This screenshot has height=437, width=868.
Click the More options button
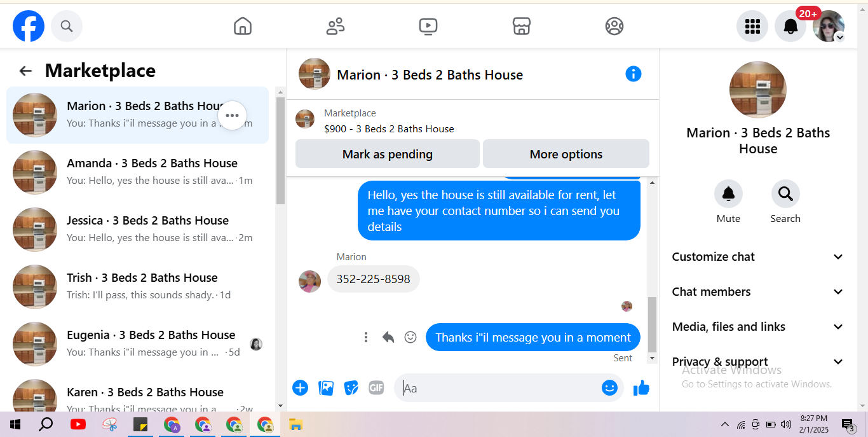coord(566,154)
